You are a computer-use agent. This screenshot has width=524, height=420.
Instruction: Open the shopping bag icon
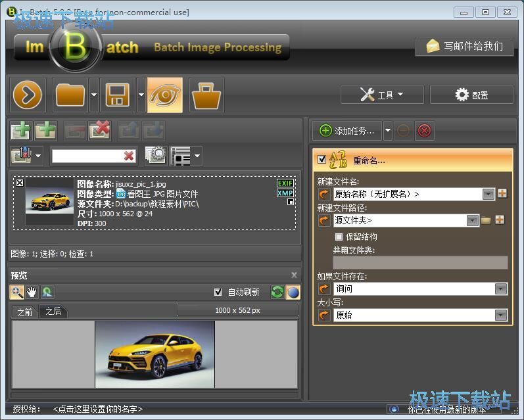206,95
